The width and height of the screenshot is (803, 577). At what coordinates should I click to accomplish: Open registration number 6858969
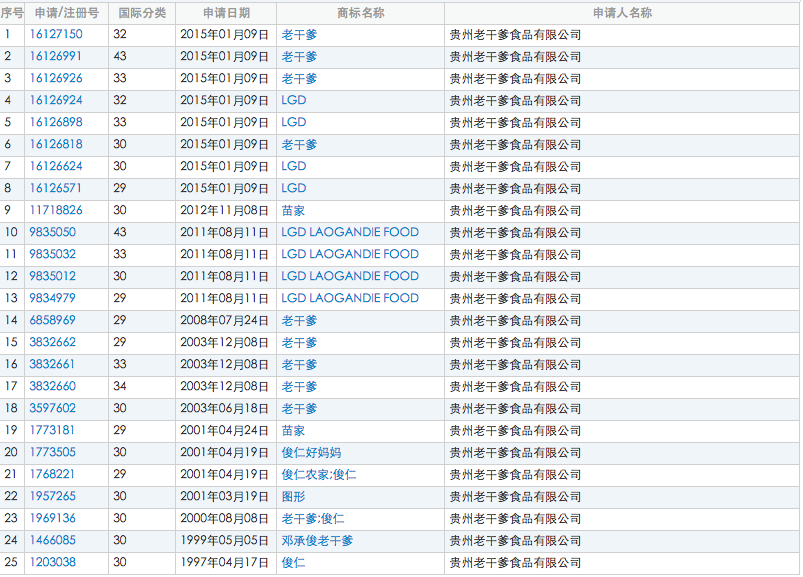[53, 320]
